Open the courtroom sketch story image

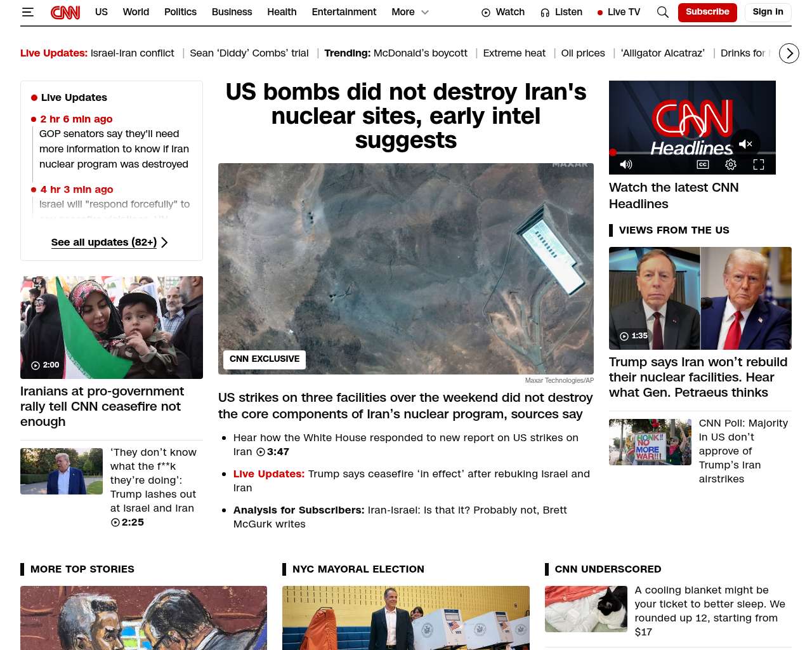143,618
